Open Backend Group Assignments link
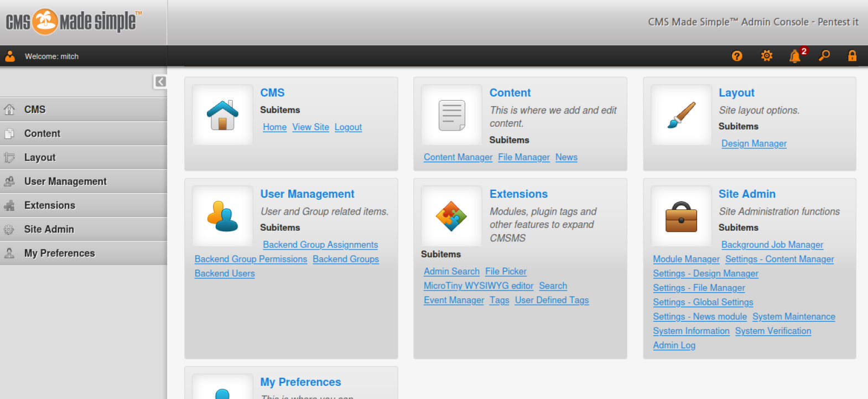Viewport: 868px width, 399px height. 320,245
